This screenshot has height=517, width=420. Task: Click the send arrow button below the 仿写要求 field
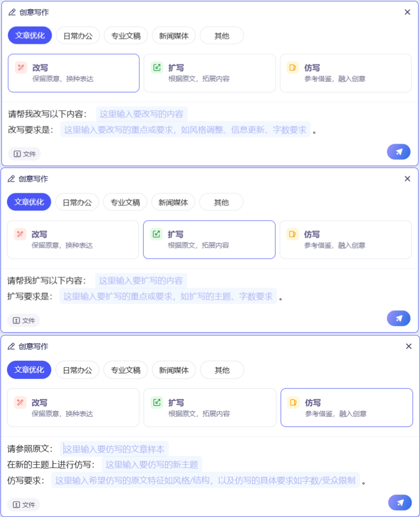pos(400,502)
